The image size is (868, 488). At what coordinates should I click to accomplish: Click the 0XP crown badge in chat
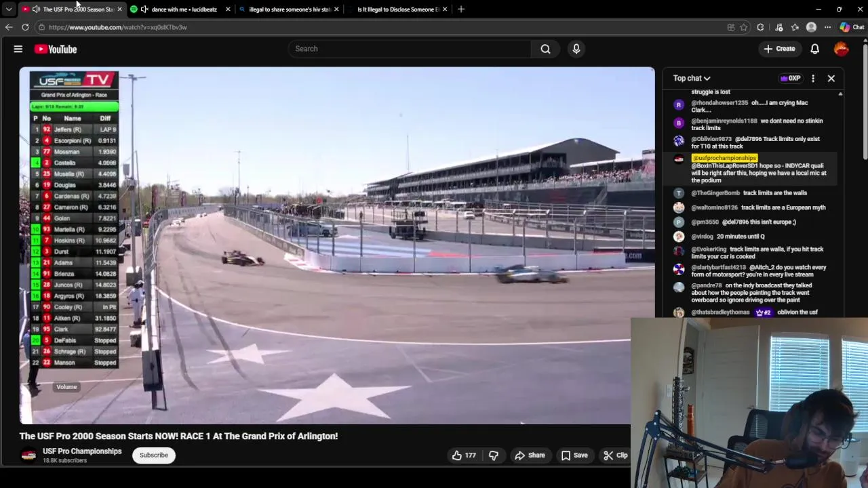[x=791, y=79]
